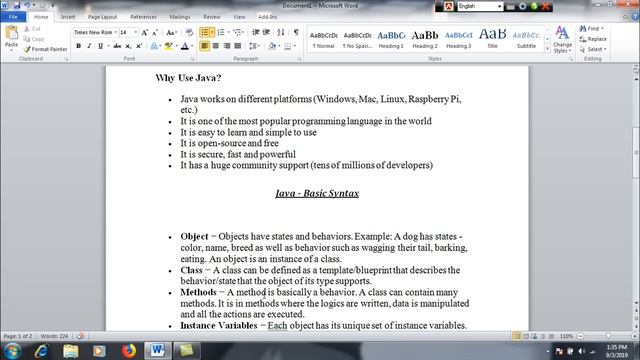The height and width of the screenshot is (360, 640).
Task: Increase the paragraph indent
Action: [266, 32]
